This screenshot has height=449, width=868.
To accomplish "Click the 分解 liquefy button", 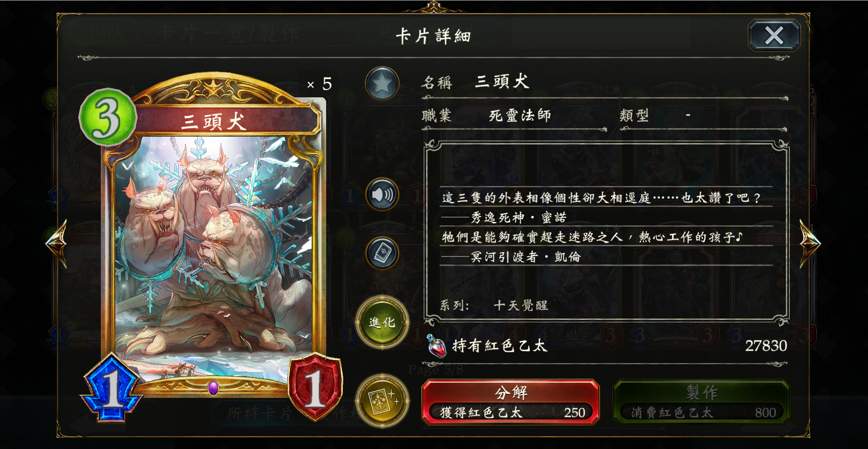I will [511, 402].
